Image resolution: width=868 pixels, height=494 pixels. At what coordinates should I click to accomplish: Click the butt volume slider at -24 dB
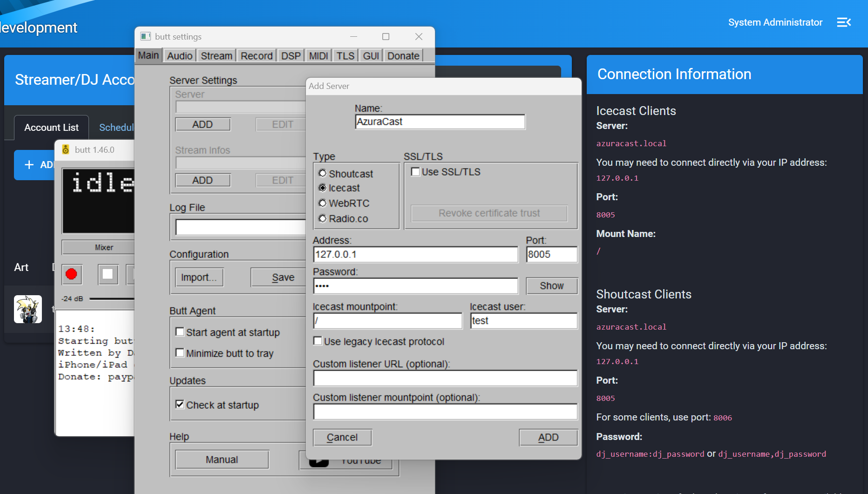coord(112,299)
